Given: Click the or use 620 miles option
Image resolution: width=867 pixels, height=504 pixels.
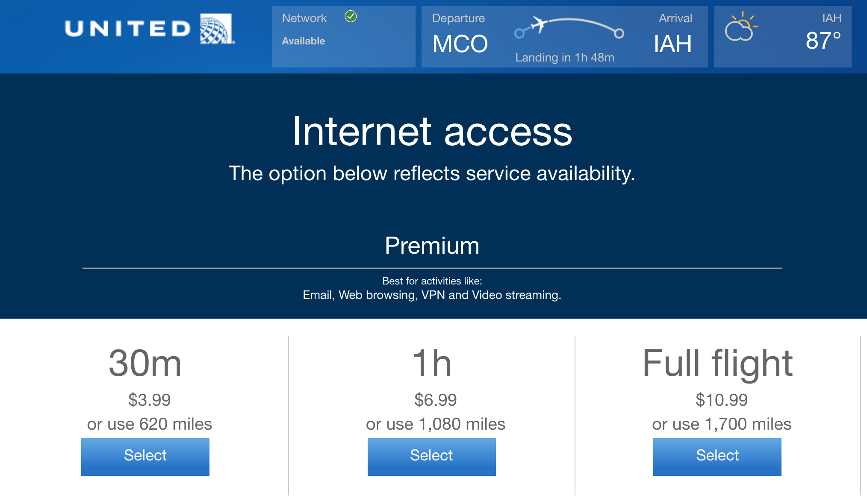Looking at the screenshot, I should pyautogui.click(x=149, y=424).
